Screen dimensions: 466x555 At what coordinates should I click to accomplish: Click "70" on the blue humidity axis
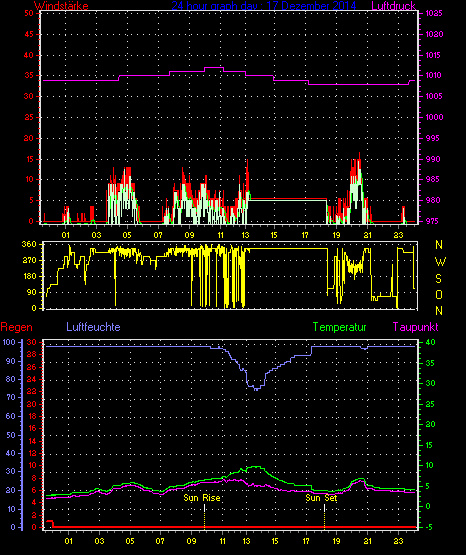11,397
